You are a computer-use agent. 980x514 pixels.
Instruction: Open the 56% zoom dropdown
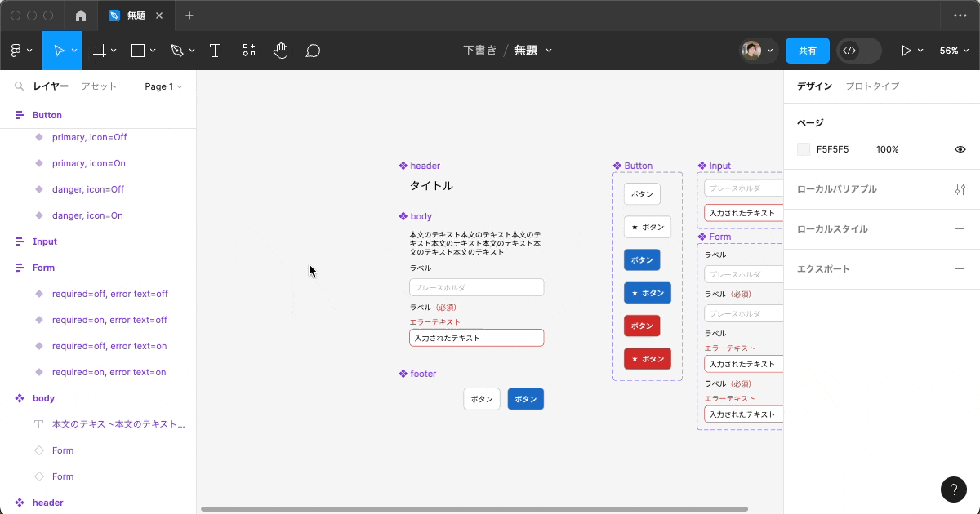953,51
